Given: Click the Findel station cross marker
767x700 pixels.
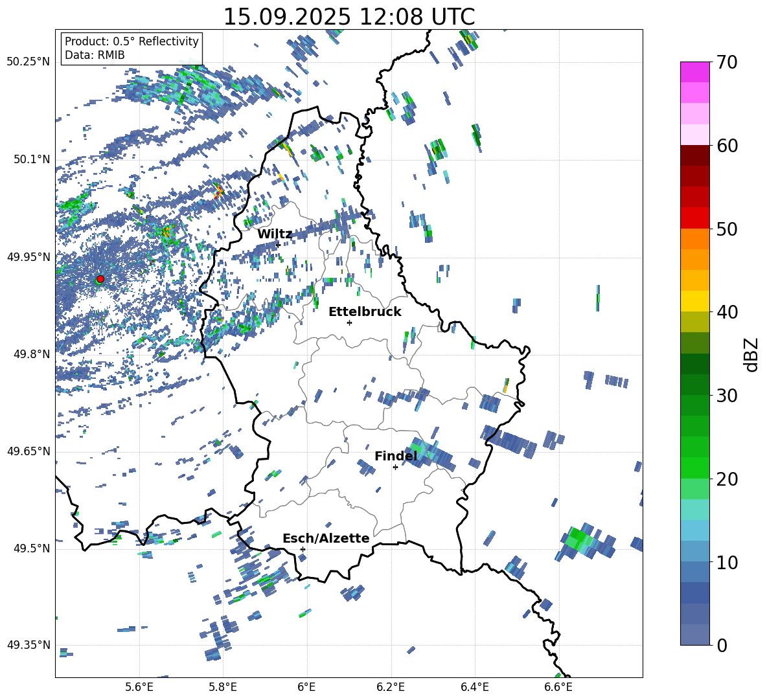Looking at the screenshot, I should click(x=395, y=468).
